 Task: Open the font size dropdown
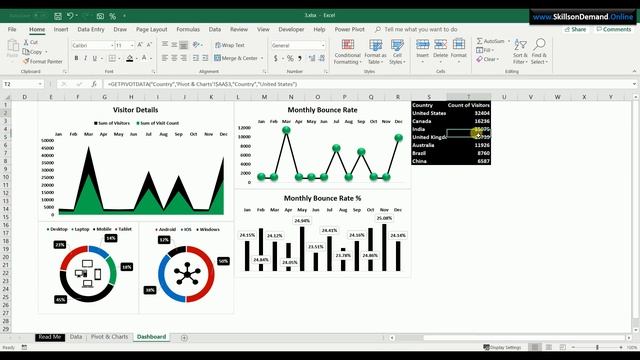(132, 45)
